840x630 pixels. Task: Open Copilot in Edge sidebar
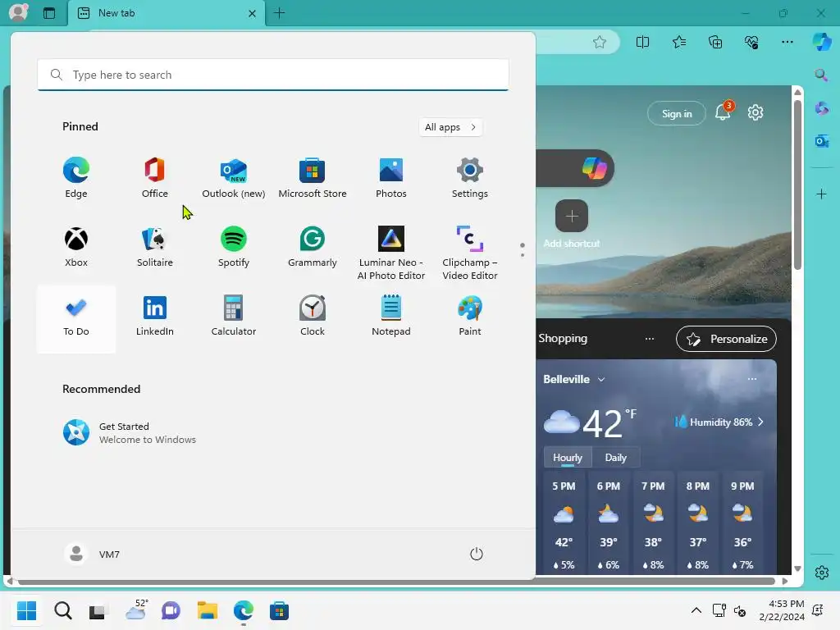tap(822, 42)
